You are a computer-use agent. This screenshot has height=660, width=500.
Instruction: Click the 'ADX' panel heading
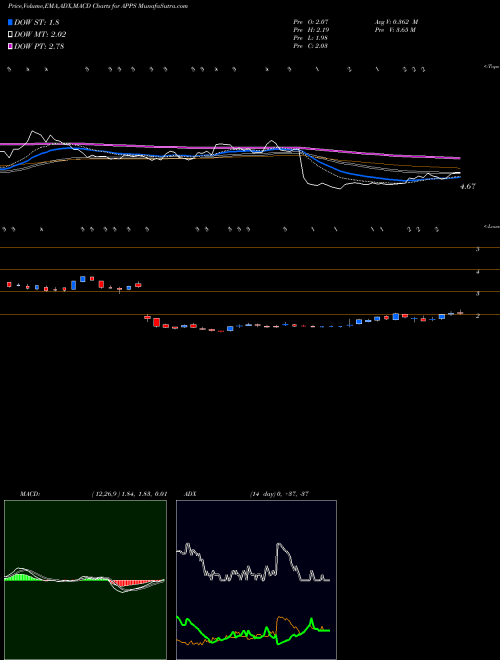[x=191, y=494]
